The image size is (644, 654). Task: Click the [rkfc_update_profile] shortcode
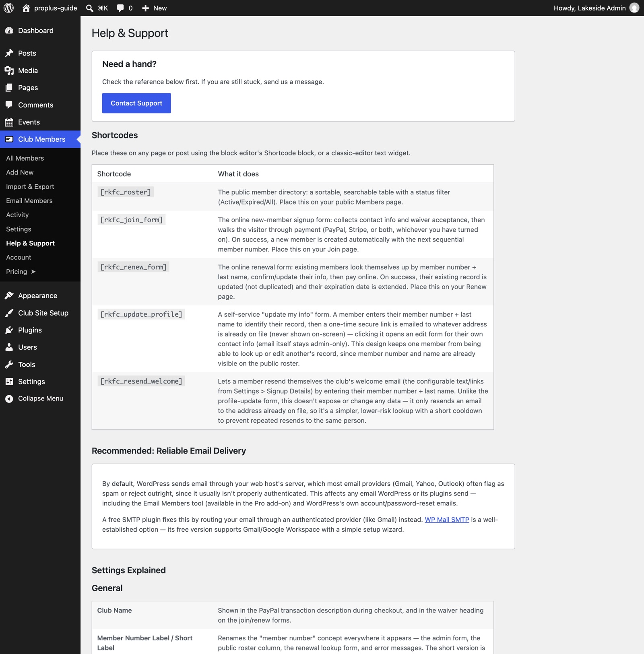tap(141, 314)
